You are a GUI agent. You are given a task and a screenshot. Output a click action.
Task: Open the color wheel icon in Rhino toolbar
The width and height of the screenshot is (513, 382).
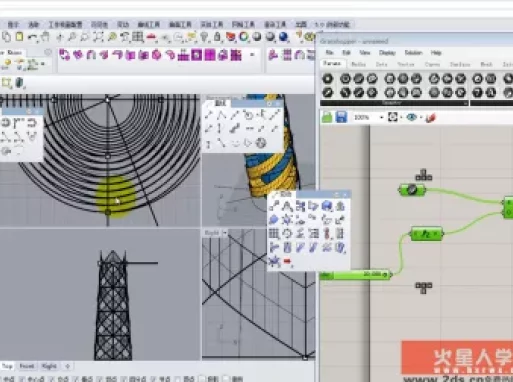click(244, 36)
